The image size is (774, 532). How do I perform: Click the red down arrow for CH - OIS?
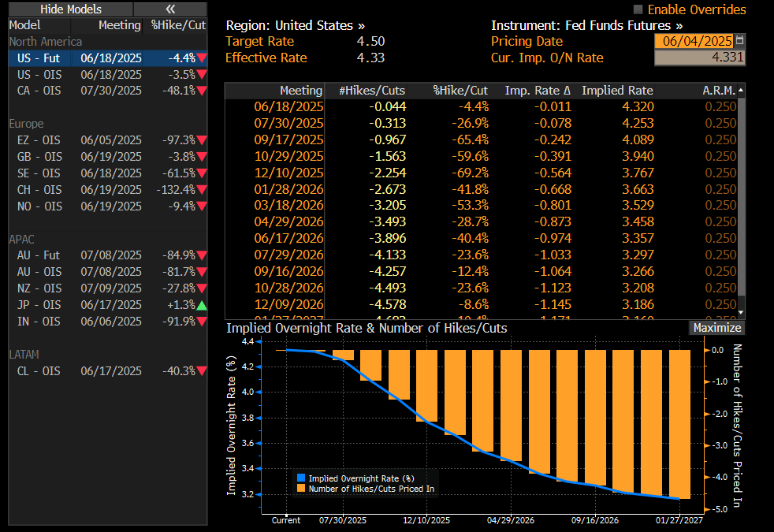(202, 190)
